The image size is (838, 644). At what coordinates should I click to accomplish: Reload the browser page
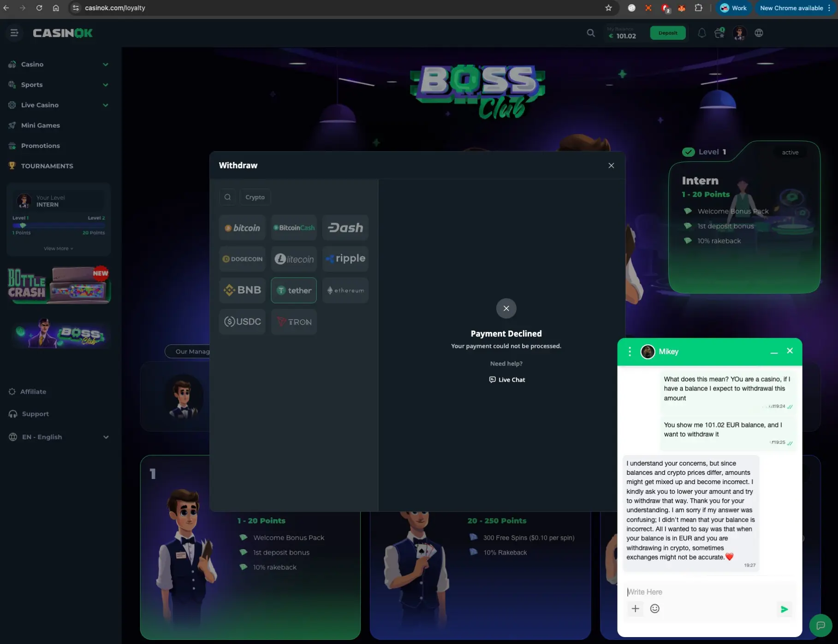click(39, 8)
